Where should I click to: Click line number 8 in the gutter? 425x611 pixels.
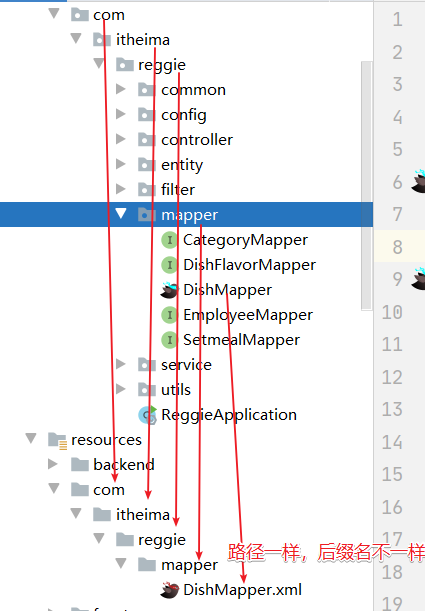(397, 247)
